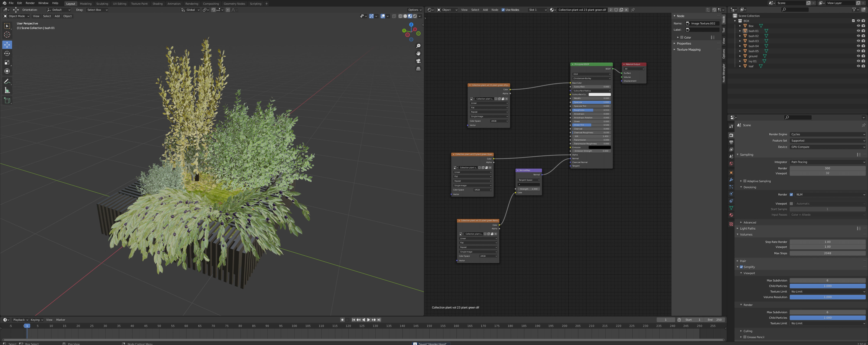Adjust Normal Map Strength slider

point(529,189)
